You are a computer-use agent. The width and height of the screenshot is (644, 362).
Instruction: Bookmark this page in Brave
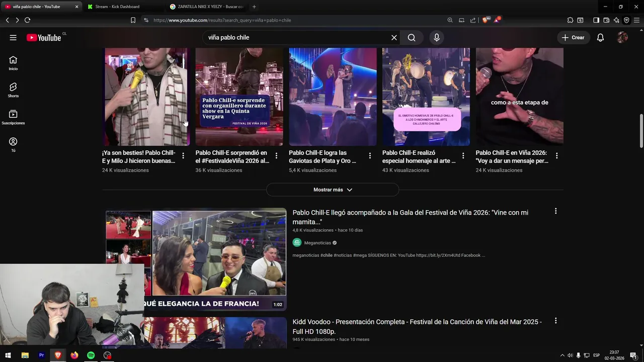click(133, 20)
